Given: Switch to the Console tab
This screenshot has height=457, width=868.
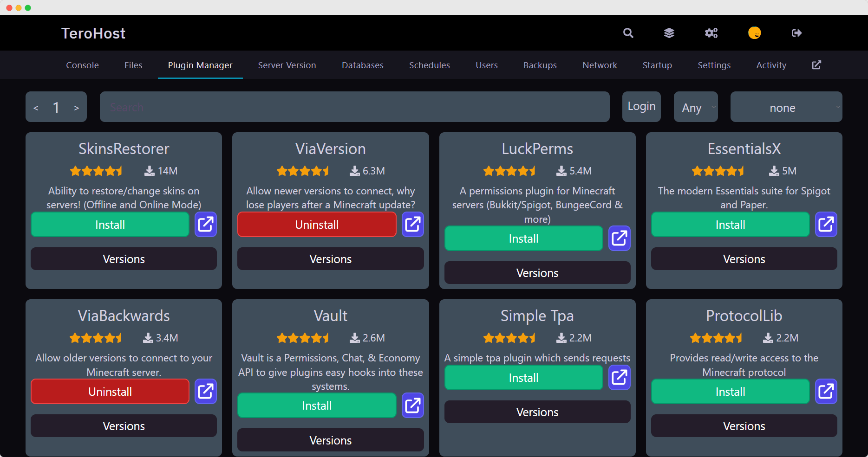Looking at the screenshot, I should coord(82,65).
